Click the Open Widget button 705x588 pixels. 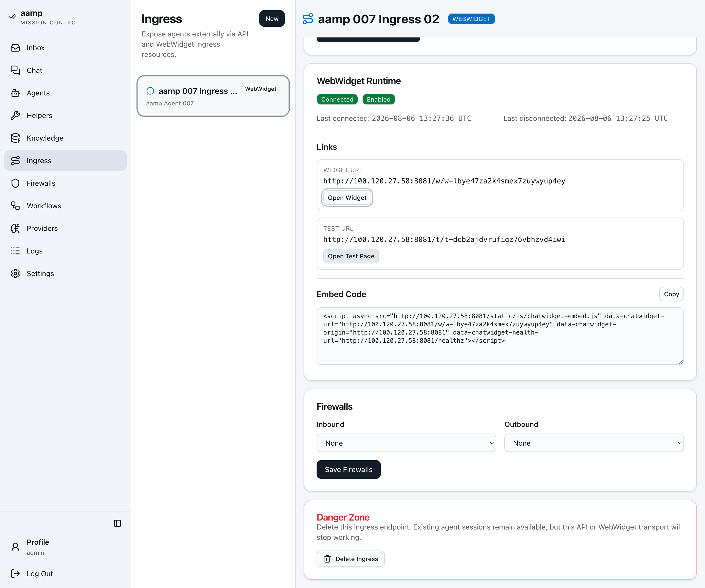pos(347,198)
